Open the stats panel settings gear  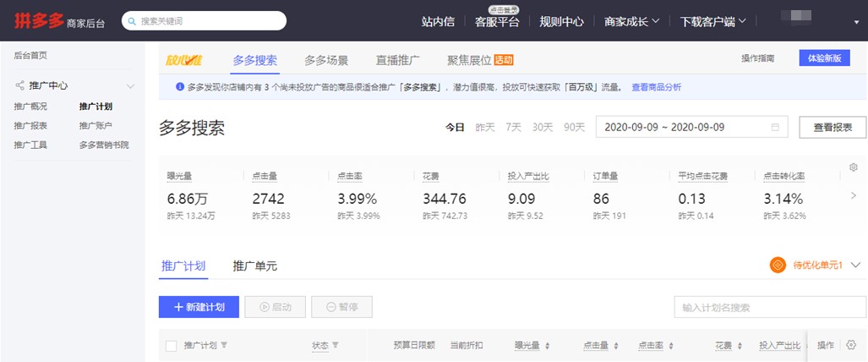pos(853,167)
